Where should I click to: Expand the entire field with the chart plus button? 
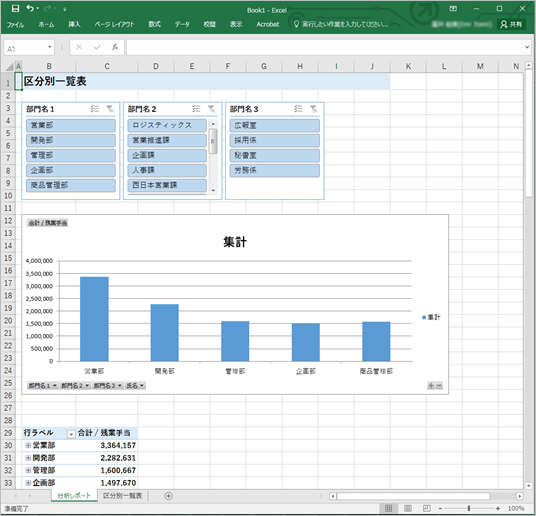click(431, 386)
